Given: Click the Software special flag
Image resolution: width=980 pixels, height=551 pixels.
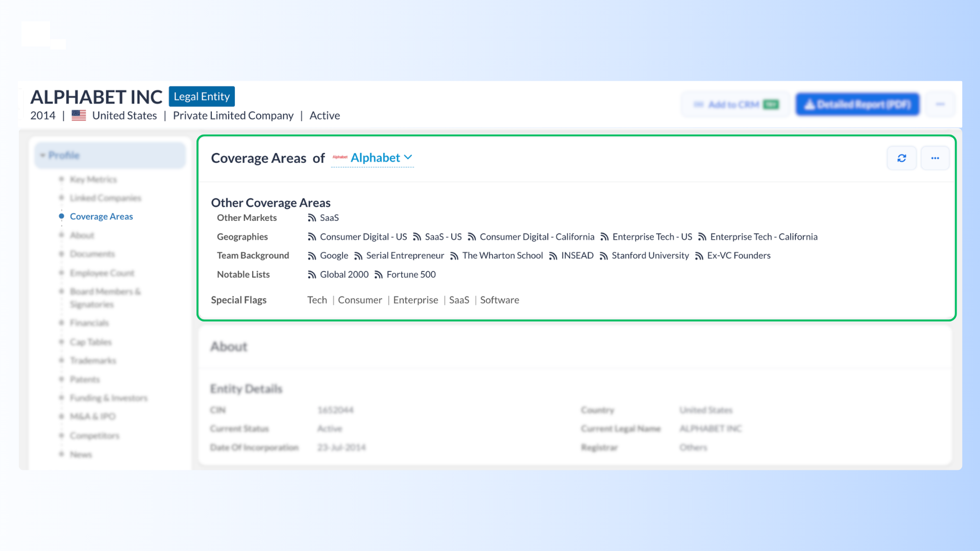Looking at the screenshot, I should pos(500,300).
